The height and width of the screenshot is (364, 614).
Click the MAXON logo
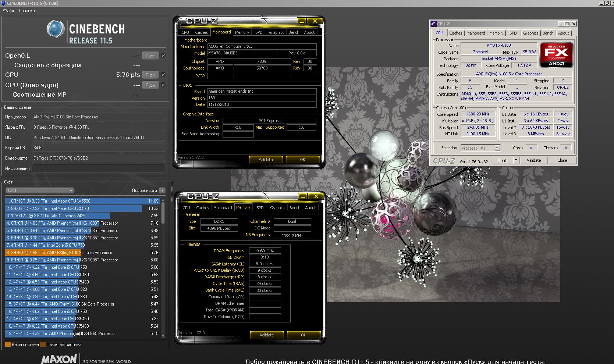tap(59, 359)
